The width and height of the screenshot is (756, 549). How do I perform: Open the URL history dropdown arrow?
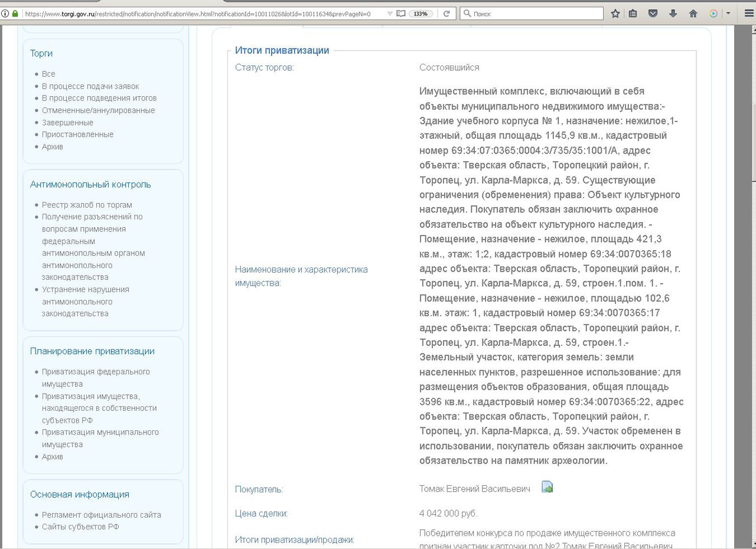click(390, 13)
